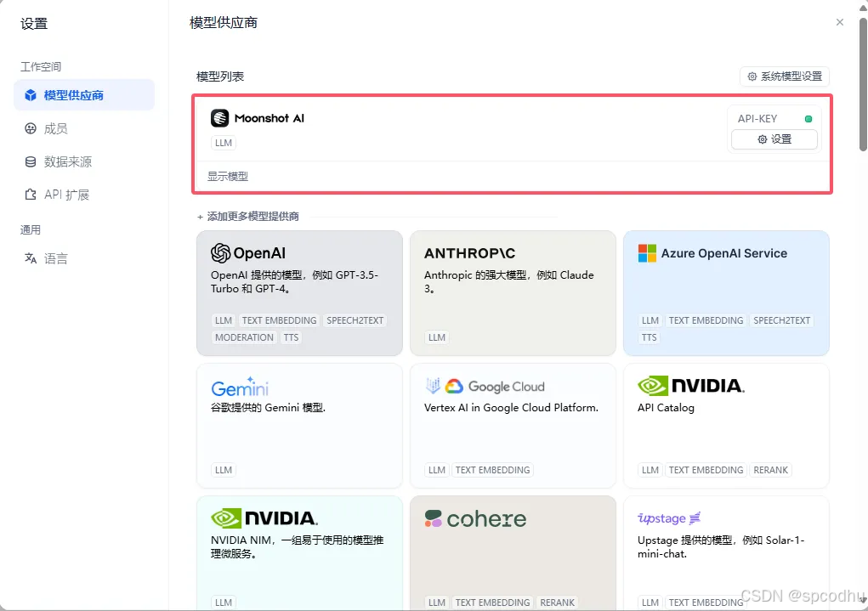Click the TTS tag on Azure OpenAI card
The image size is (868, 611).
coord(649,337)
